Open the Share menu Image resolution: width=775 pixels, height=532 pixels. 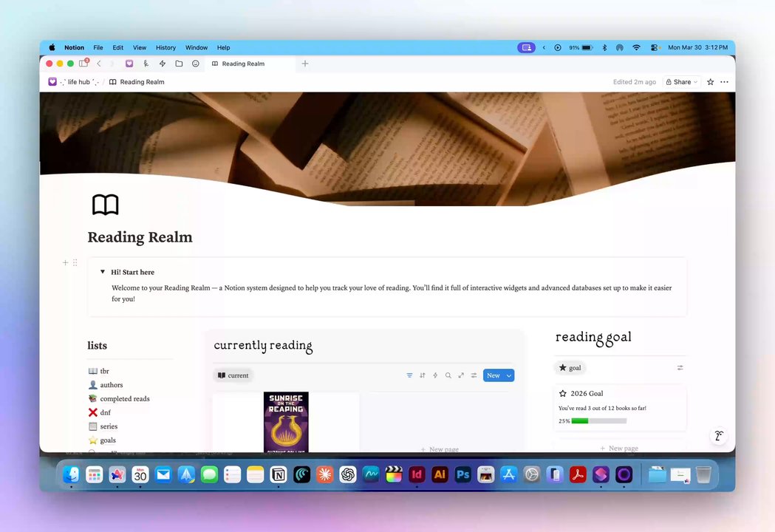point(682,82)
